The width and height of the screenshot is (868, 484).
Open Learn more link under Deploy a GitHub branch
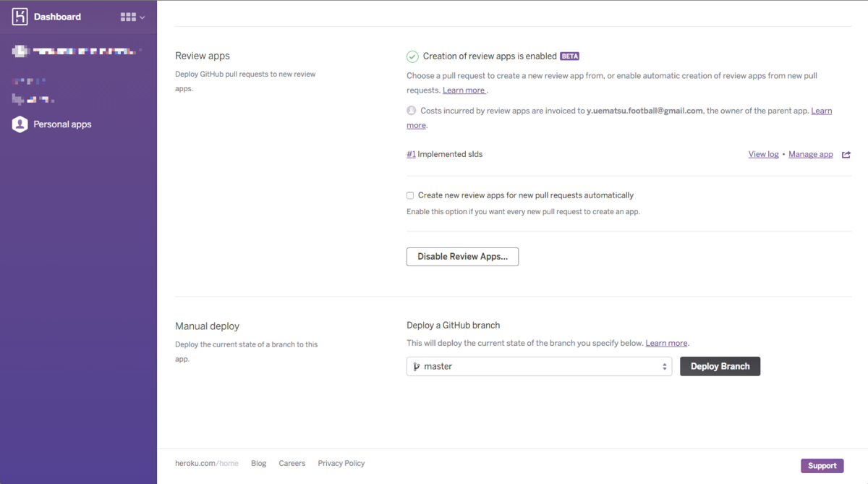click(x=666, y=343)
